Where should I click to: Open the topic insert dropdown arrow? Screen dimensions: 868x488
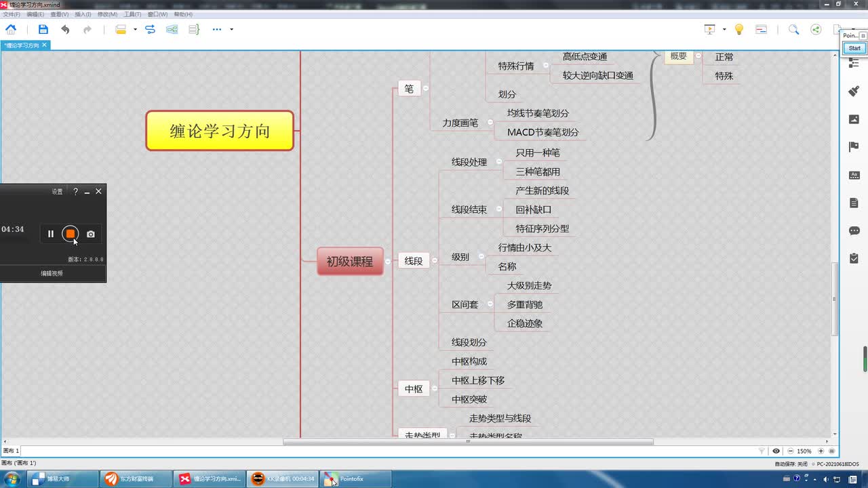tap(135, 30)
